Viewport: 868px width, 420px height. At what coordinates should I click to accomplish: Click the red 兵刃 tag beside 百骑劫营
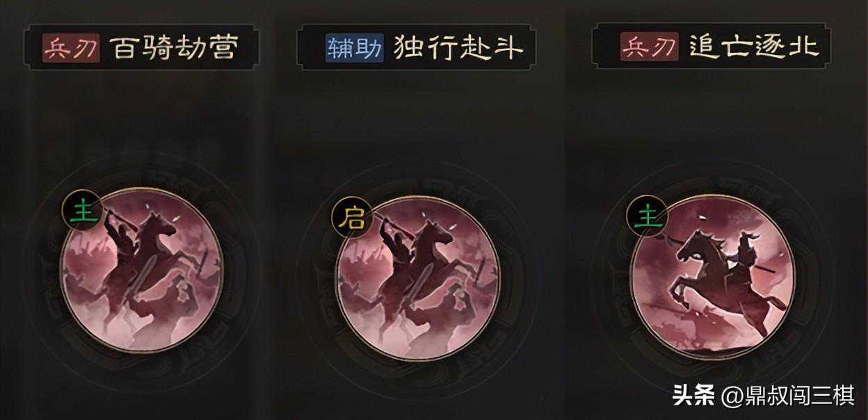(x=71, y=48)
